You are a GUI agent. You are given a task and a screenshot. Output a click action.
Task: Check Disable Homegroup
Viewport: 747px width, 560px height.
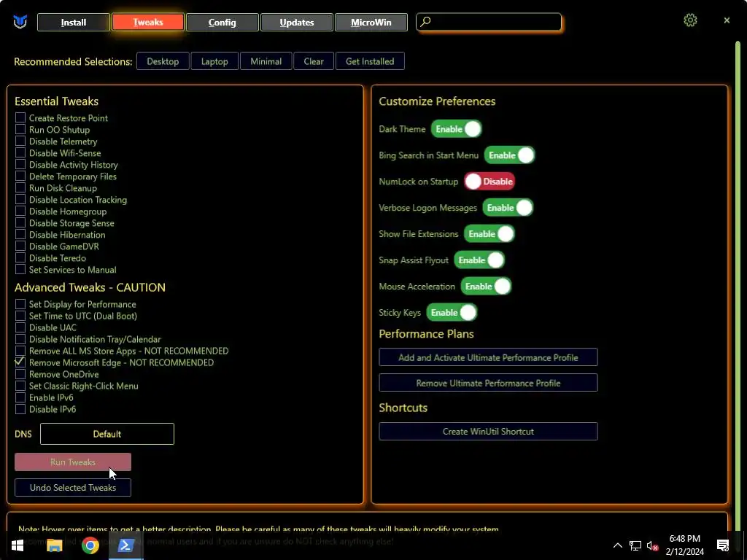20,211
